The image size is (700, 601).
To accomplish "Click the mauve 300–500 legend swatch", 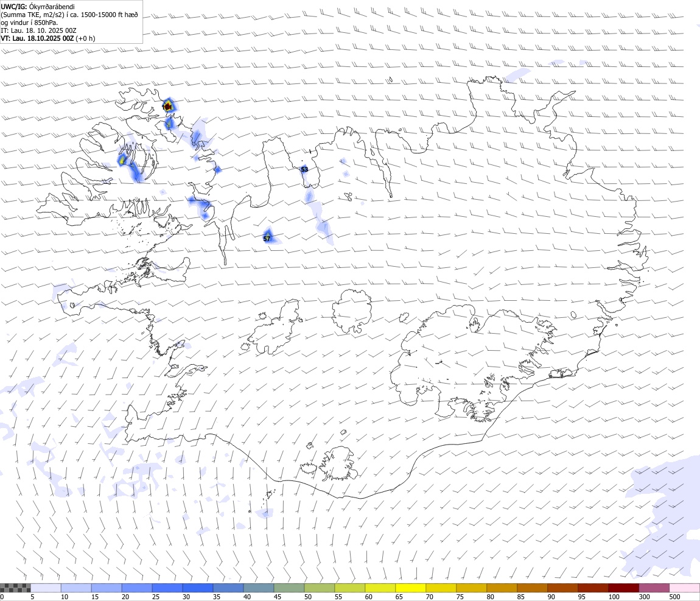I will [654, 588].
